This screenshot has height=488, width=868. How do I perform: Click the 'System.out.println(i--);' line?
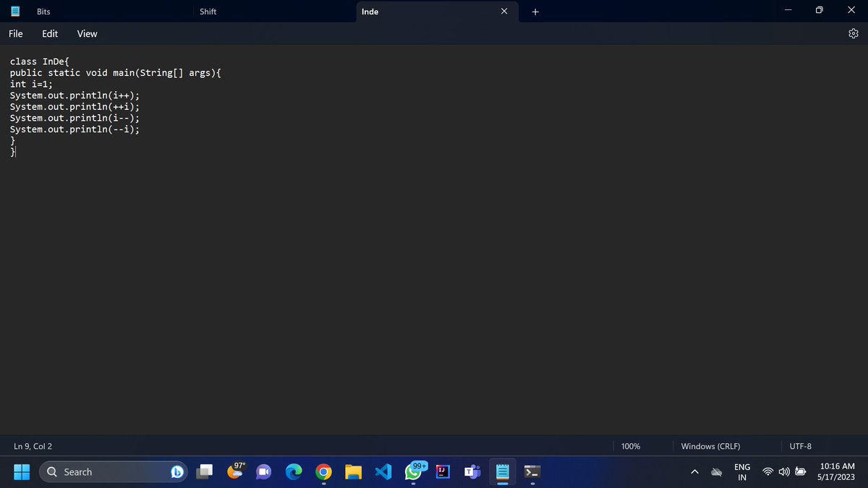pyautogui.click(x=75, y=118)
